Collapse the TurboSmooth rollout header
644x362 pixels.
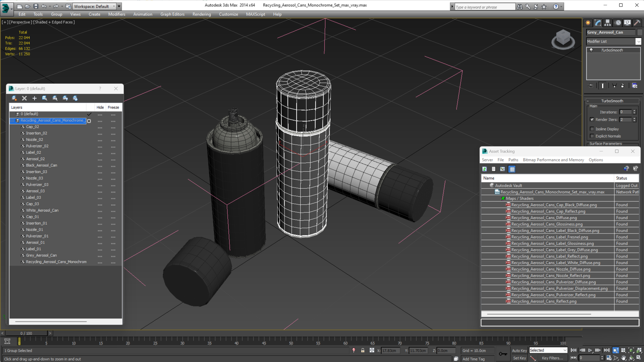pyautogui.click(x=612, y=101)
